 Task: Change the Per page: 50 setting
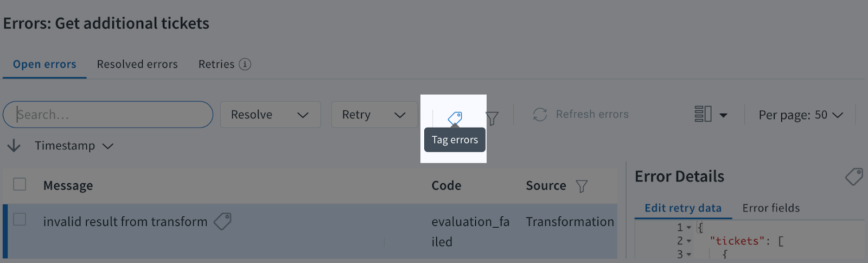coord(801,115)
